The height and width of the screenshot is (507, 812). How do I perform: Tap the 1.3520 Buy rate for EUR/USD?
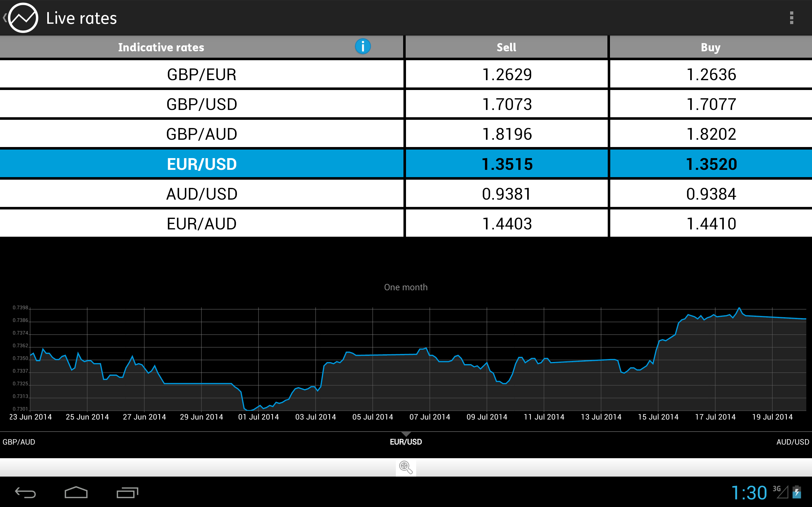pos(711,163)
